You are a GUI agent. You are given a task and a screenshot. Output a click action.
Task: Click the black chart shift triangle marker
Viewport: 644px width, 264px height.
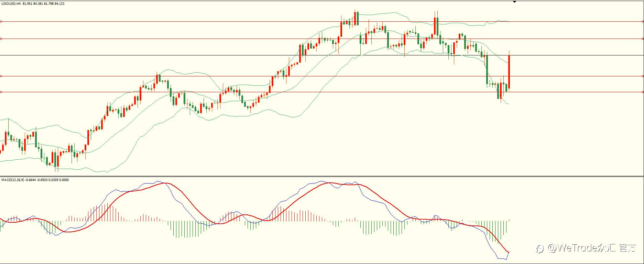point(514,2)
